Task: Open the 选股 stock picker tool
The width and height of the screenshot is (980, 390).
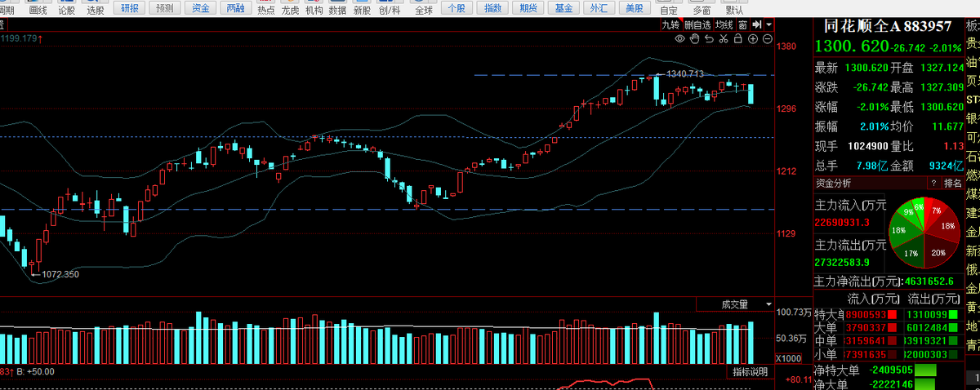Action: (95, 10)
